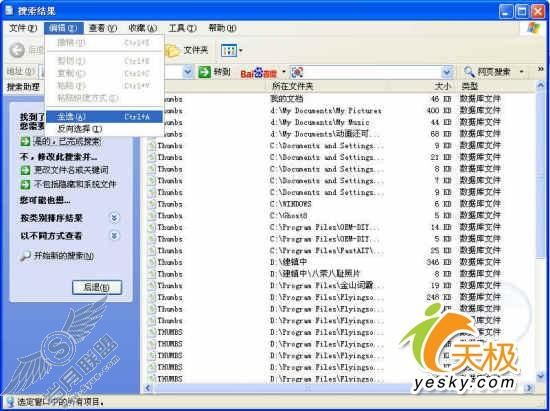The width and height of the screenshot is (550, 411).
Task: Expand 以不同方式查看 section chevron
Action: click(x=114, y=235)
